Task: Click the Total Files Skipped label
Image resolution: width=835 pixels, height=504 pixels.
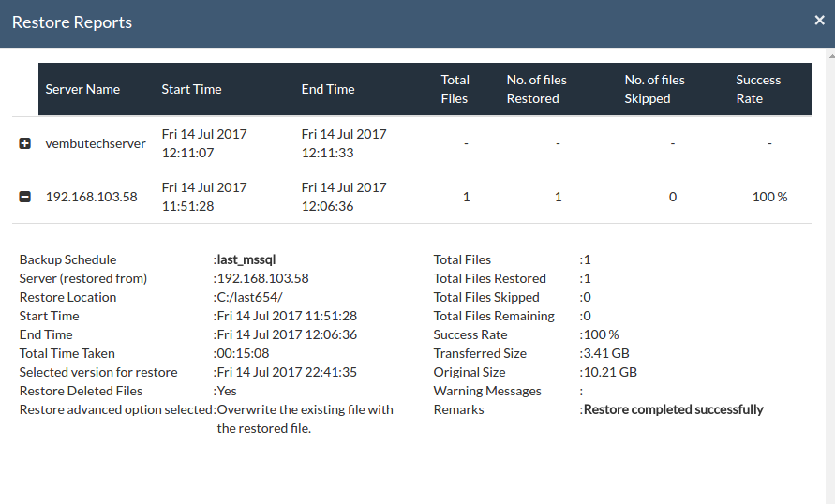Action: [x=486, y=297]
